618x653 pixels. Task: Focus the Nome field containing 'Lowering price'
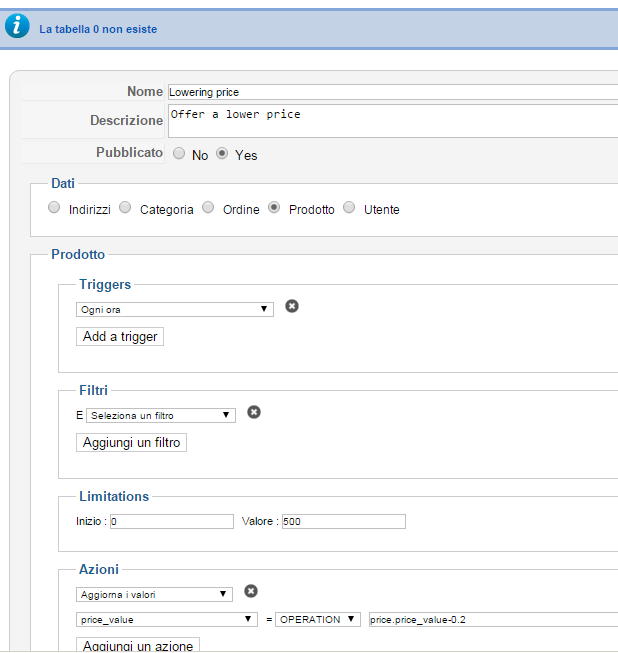[393, 92]
